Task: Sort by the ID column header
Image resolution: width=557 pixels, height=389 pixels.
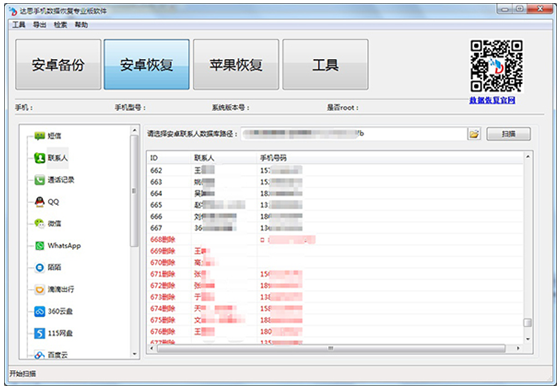Action: pos(169,158)
